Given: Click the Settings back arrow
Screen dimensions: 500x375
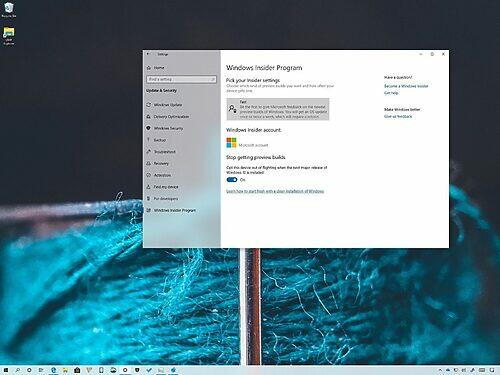Looking at the screenshot, I should 148,54.
